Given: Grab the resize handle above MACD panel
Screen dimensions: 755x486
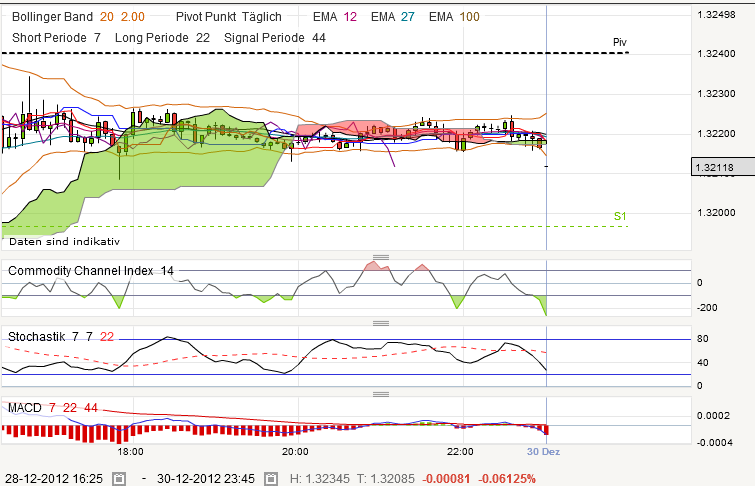Looking at the screenshot, I should coord(381,394).
